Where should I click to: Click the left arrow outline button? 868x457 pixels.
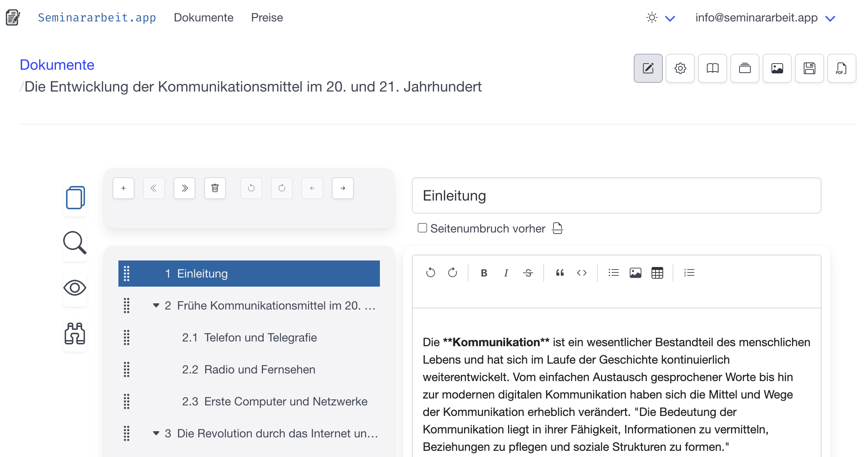(x=312, y=188)
